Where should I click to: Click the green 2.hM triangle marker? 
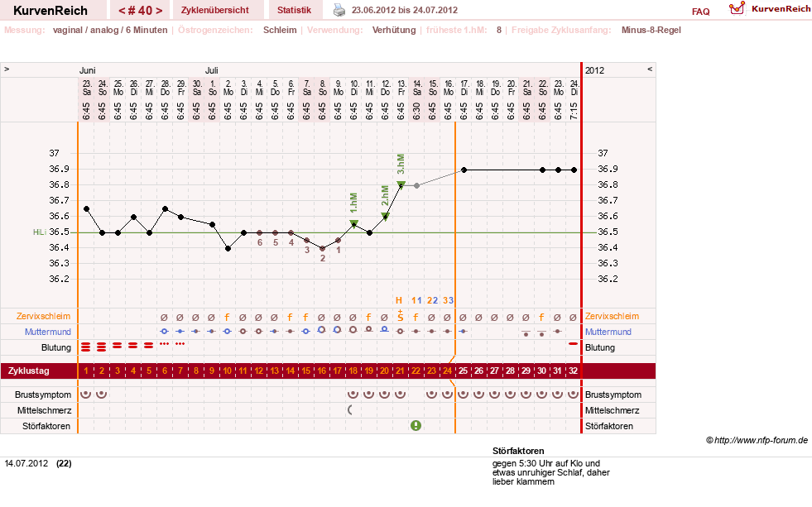pos(385,217)
